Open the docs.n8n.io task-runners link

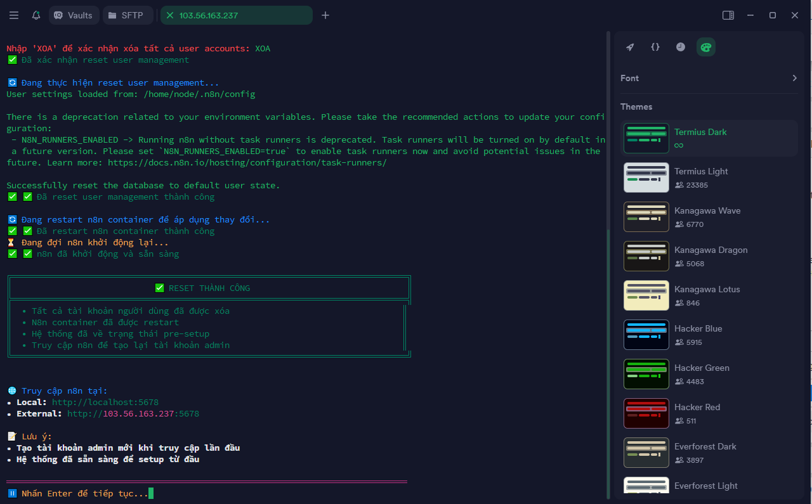(x=247, y=163)
